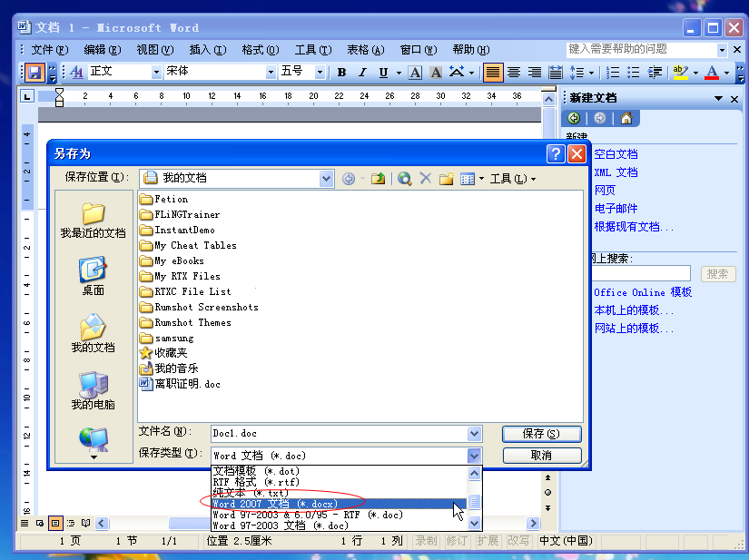The width and height of the screenshot is (749, 560).
Task: Go to task pane home icon
Action: (626, 118)
